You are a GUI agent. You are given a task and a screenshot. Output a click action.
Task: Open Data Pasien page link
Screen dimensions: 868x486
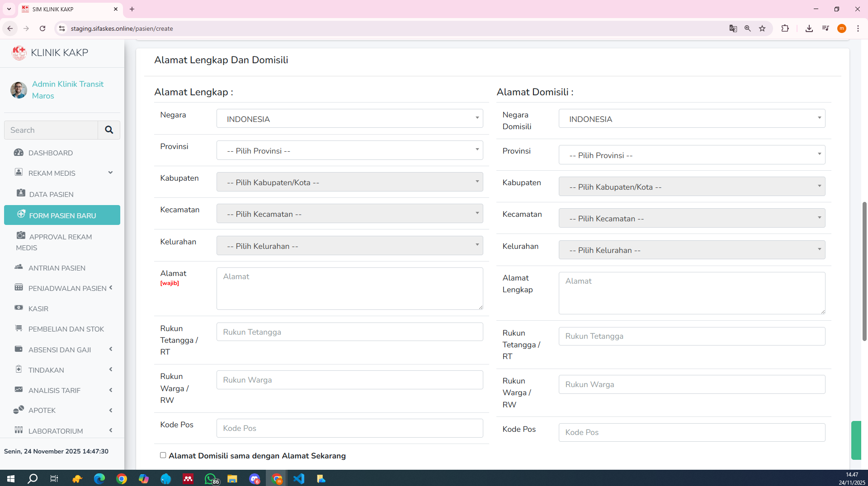(x=51, y=194)
